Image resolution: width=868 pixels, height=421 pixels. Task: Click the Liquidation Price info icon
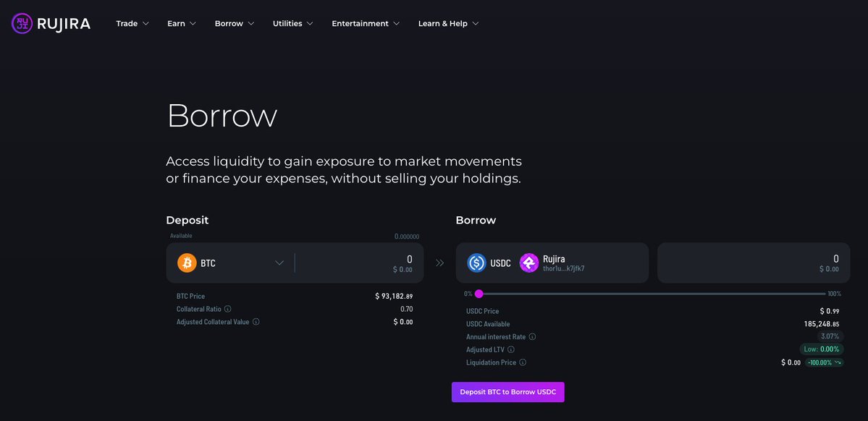click(x=523, y=362)
